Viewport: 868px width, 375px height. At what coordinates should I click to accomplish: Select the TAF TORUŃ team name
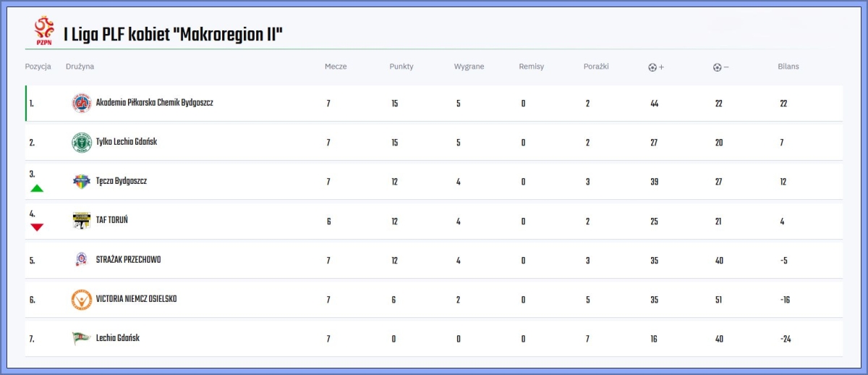click(x=111, y=220)
